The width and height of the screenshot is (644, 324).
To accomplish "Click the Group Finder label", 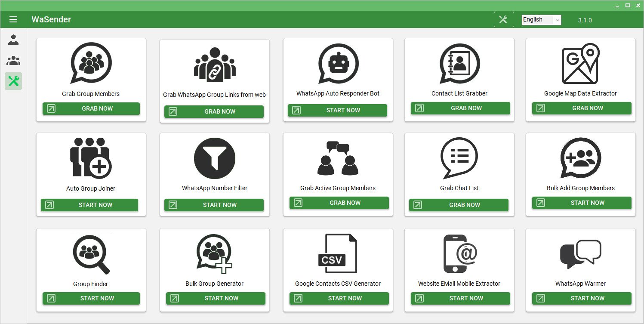I will click(x=90, y=284).
